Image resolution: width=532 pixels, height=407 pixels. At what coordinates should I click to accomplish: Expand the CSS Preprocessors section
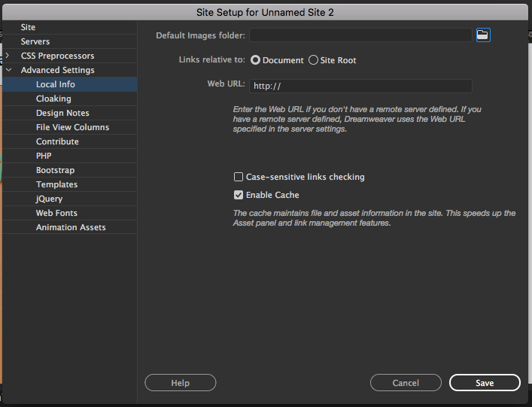[8, 56]
